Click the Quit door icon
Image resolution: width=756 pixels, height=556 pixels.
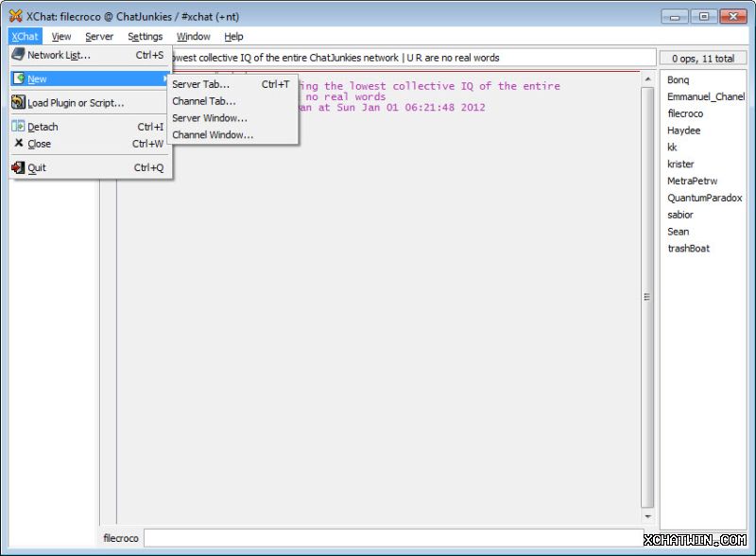[x=18, y=167]
